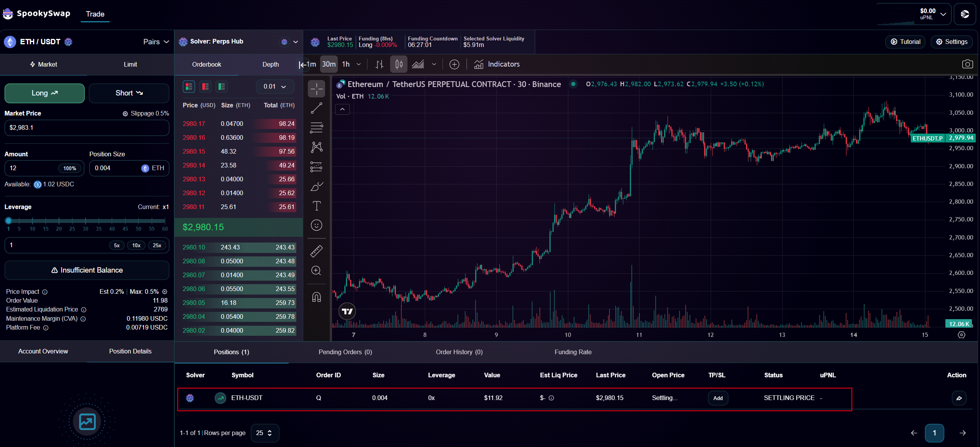Click the chart zoom in tool
Viewport: 980px width, 447px height.
(316, 271)
